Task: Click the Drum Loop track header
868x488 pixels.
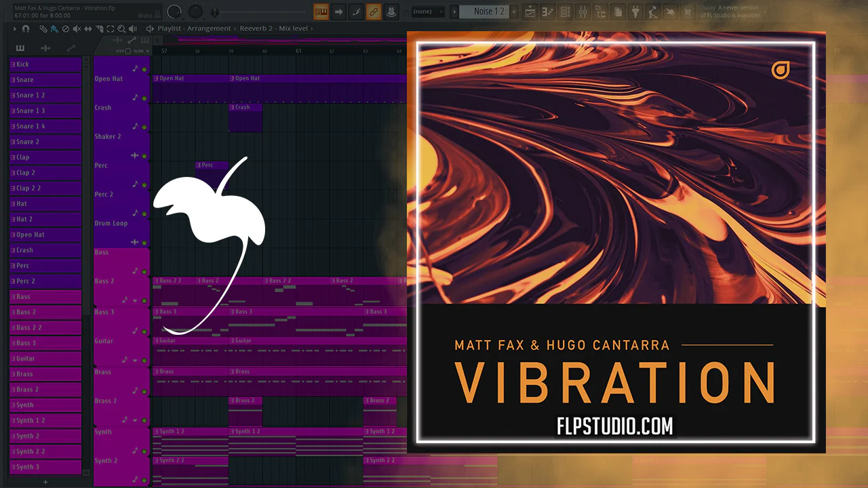Action: [121, 233]
